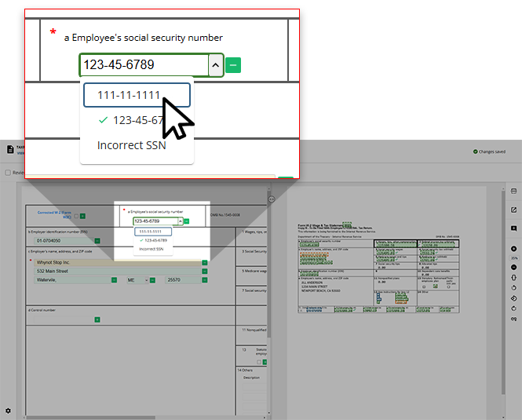Toggle the Statutory employee checkbox in box 13
This screenshot has height=420, width=522.
pos(258,362)
